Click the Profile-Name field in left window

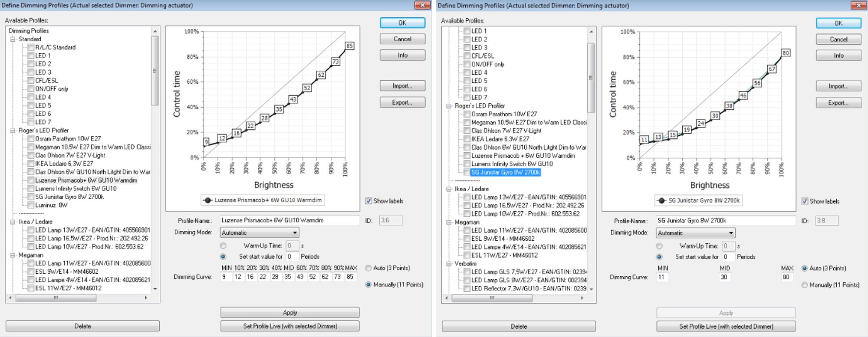[x=289, y=220]
